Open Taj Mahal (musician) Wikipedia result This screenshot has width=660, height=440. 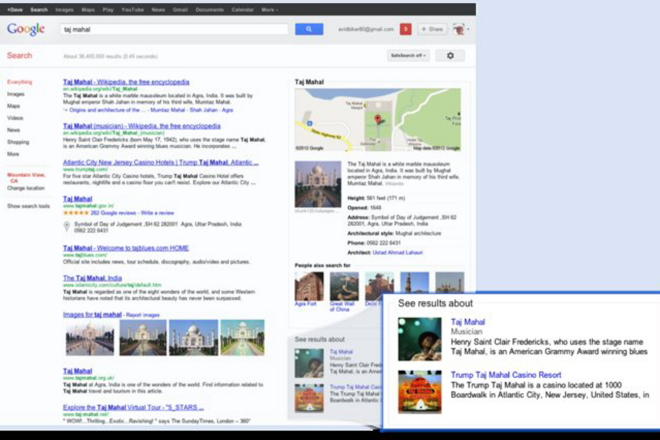pyautogui.click(x=142, y=126)
